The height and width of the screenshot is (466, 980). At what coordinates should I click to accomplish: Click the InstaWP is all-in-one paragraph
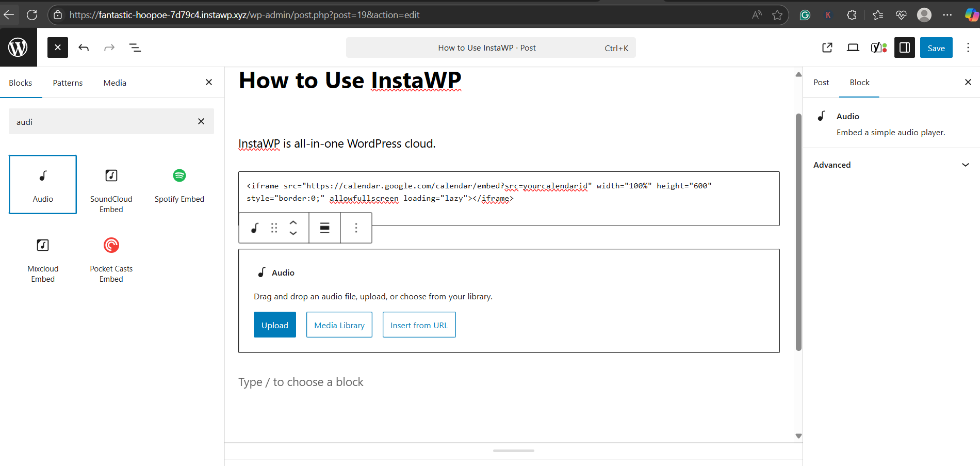click(x=337, y=143)
